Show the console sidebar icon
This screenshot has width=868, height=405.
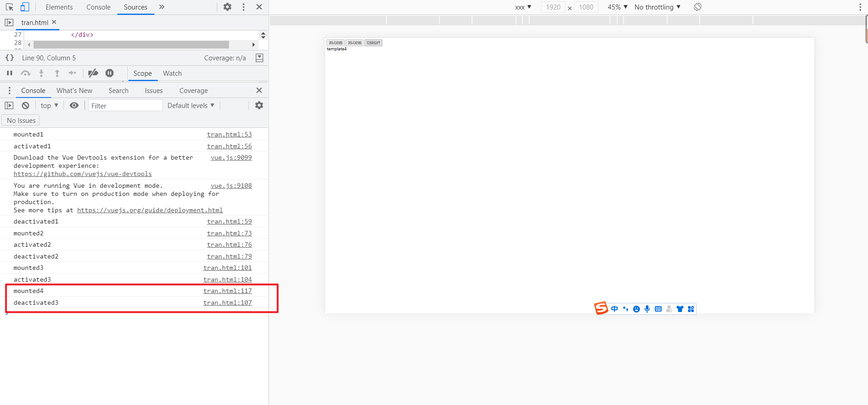9,105
